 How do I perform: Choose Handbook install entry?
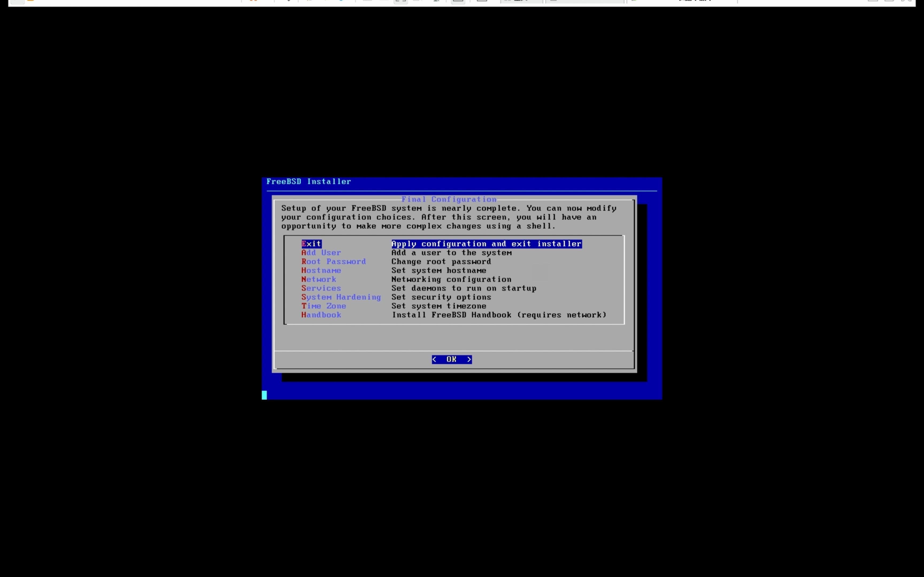(321, 315)
